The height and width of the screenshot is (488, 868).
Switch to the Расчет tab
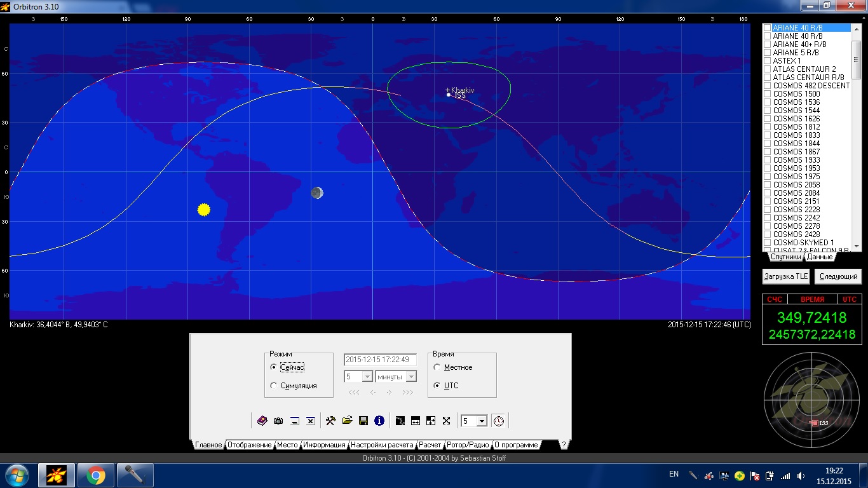(x=430, y=445)
